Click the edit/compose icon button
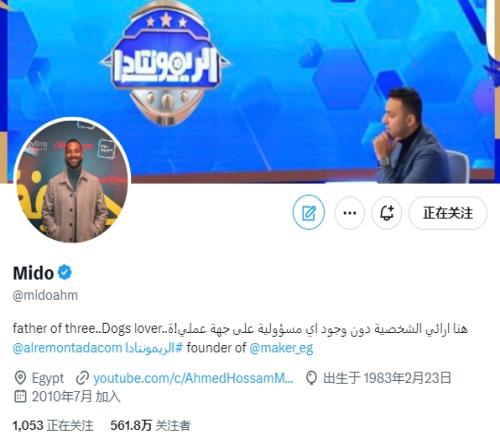Viewport: 500px width, 440px height. 309,213
